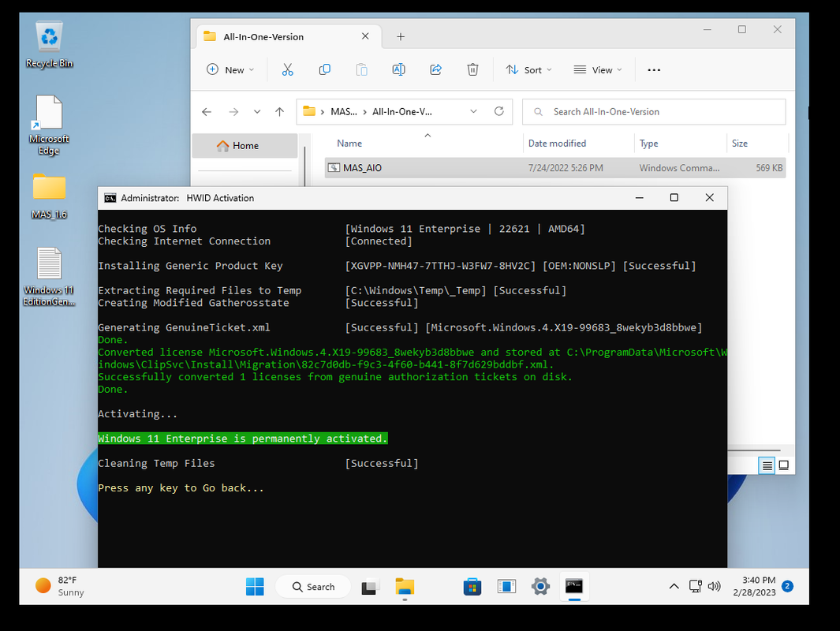
Task: Open the 82°F Sunny weather widget
Action: pyautogui.click(x=60, y=587)
